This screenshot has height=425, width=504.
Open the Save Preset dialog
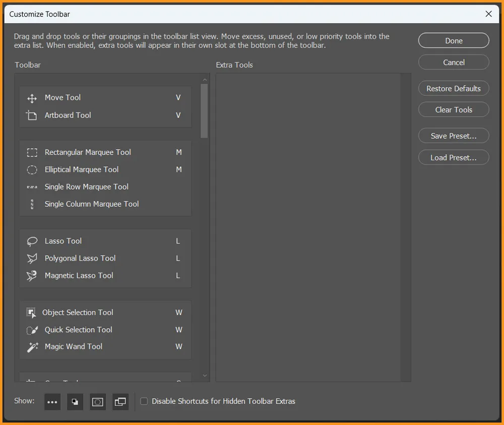coord(453,135)
